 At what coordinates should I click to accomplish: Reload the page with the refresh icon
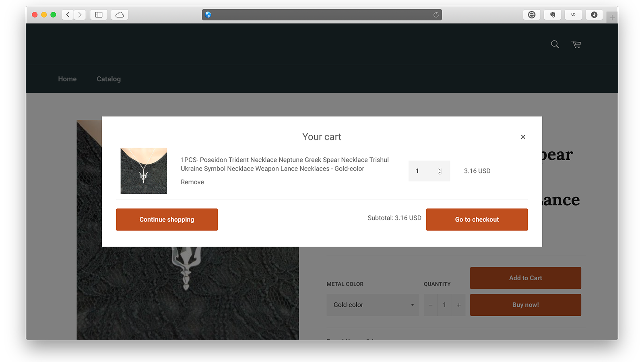pyautogui.click(x=436, y=14)
